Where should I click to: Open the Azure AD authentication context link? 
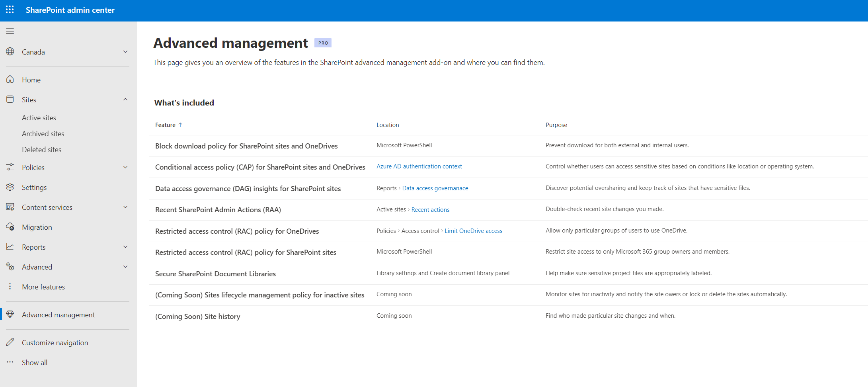click(x=419, y=166)
